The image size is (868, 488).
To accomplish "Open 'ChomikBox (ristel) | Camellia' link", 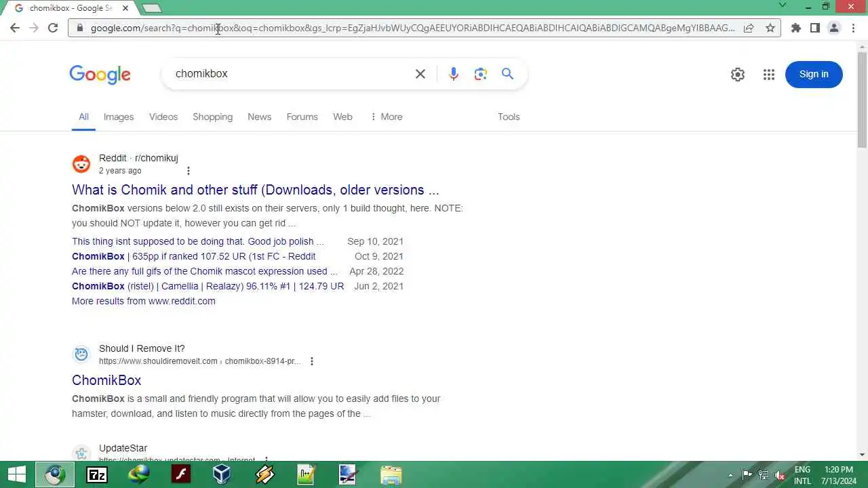I will pyautogui.click(x=208, y=286).
